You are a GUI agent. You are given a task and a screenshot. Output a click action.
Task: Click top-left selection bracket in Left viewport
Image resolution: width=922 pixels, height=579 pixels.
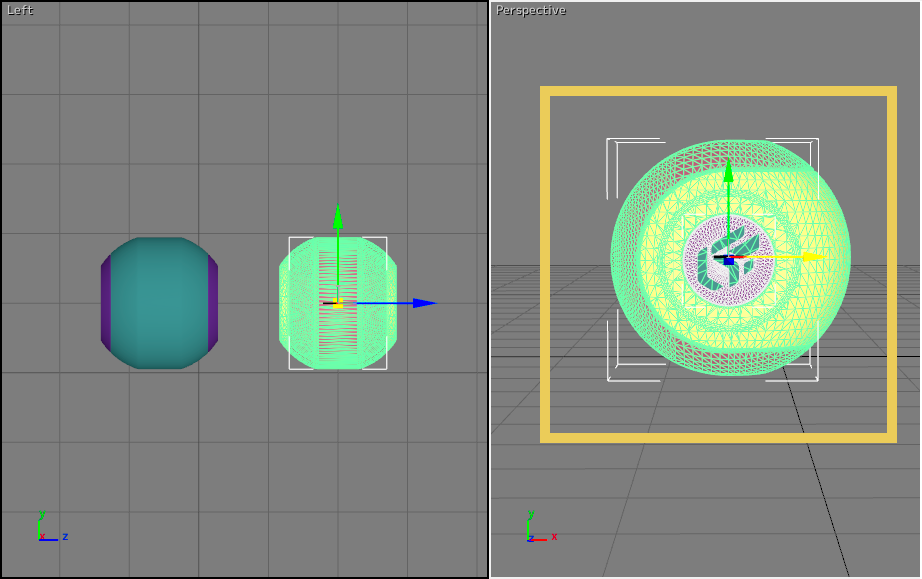coord(292,240)
